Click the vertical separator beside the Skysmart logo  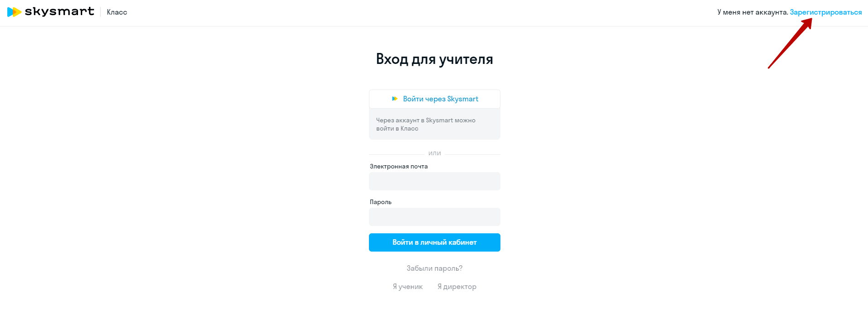click(100, 12)
